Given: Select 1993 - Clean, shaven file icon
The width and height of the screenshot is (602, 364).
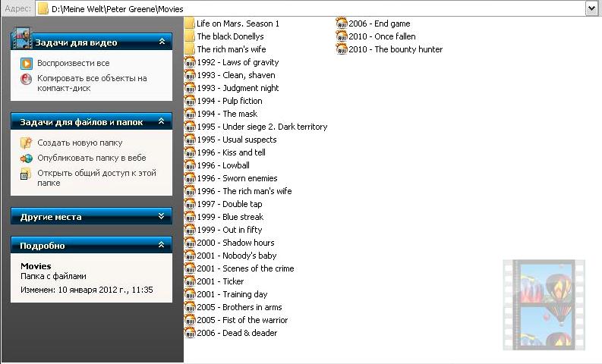Looking at the screenshot, I should (x=190, y=75).
